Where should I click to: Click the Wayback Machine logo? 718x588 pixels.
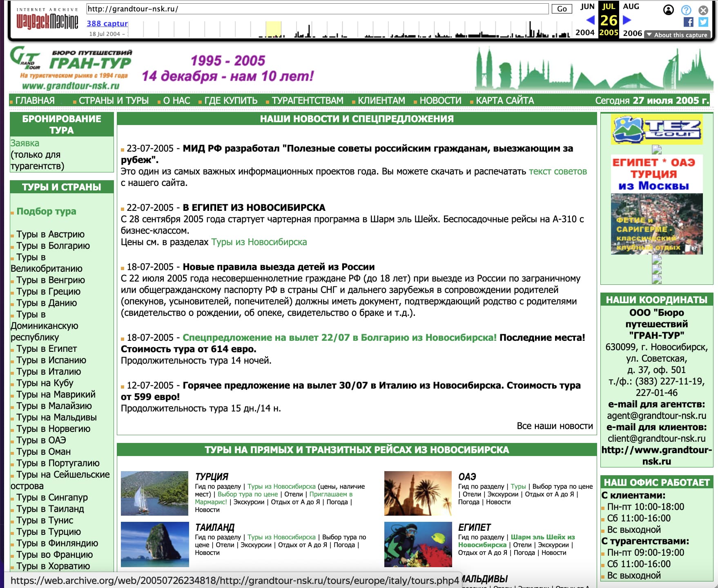tap(47, 19)
